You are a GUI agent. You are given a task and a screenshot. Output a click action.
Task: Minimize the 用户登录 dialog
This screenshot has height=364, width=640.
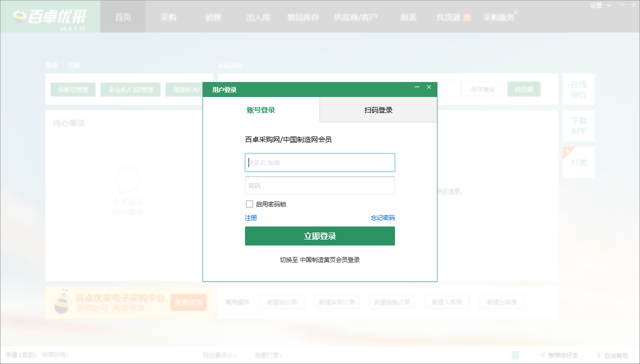coord(417,87)
